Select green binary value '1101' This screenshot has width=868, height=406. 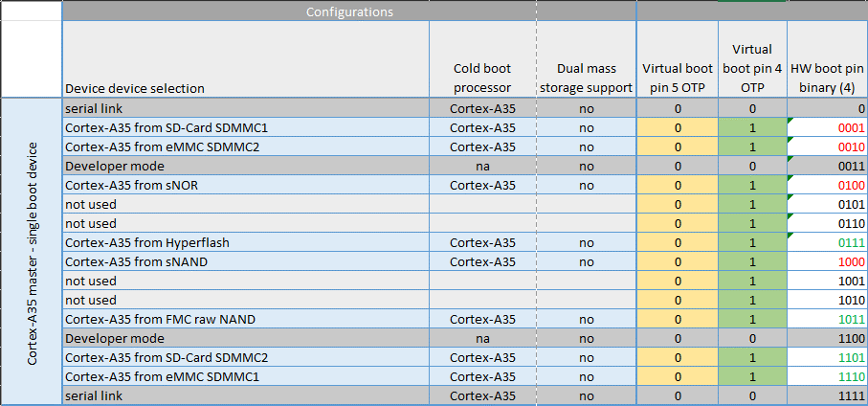827,358
